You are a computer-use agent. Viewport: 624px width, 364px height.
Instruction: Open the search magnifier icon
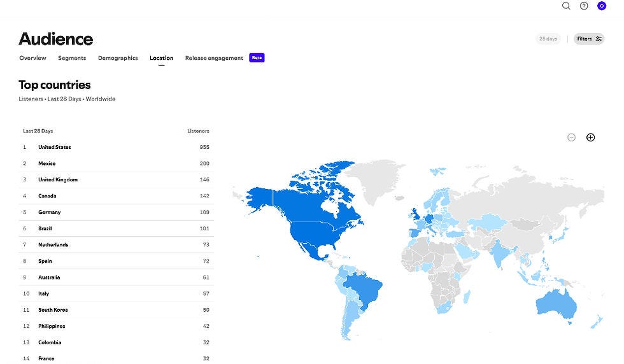click(x=566, y=6)
